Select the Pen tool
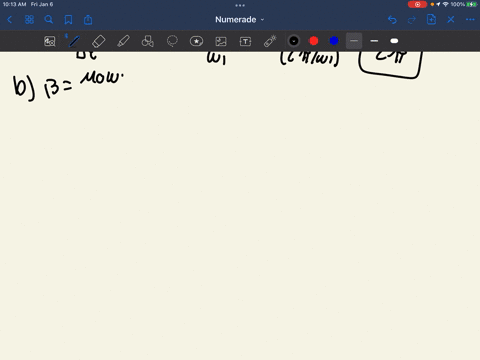The height and width of the screenshot is (360, 480). click(x=74, y=41)
